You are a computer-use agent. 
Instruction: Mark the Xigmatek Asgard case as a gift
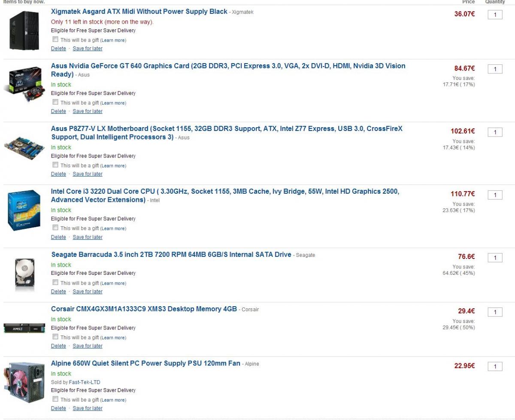55,40
